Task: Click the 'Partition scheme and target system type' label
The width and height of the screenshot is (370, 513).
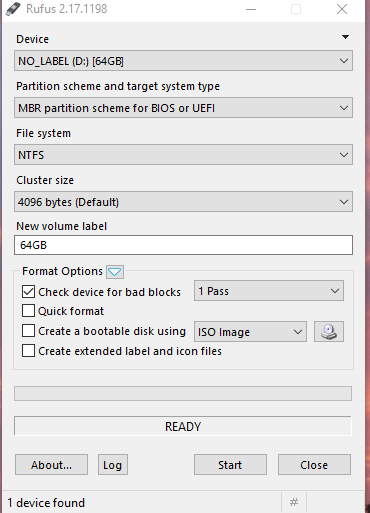Action: (118, 86)
